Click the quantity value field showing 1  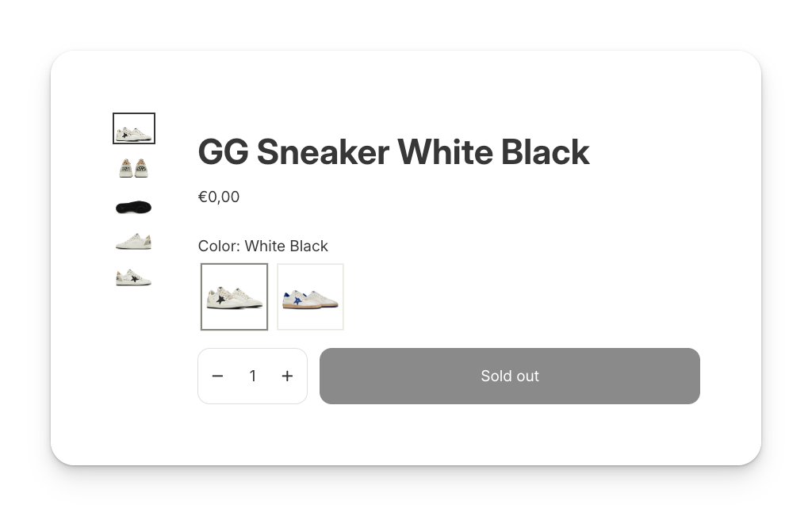tap(253, 376)
